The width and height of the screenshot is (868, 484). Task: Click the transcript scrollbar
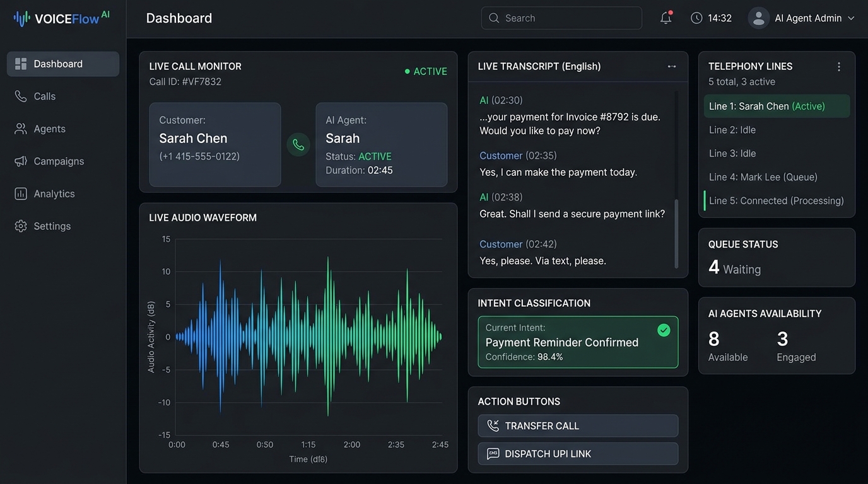click(676, 233)
